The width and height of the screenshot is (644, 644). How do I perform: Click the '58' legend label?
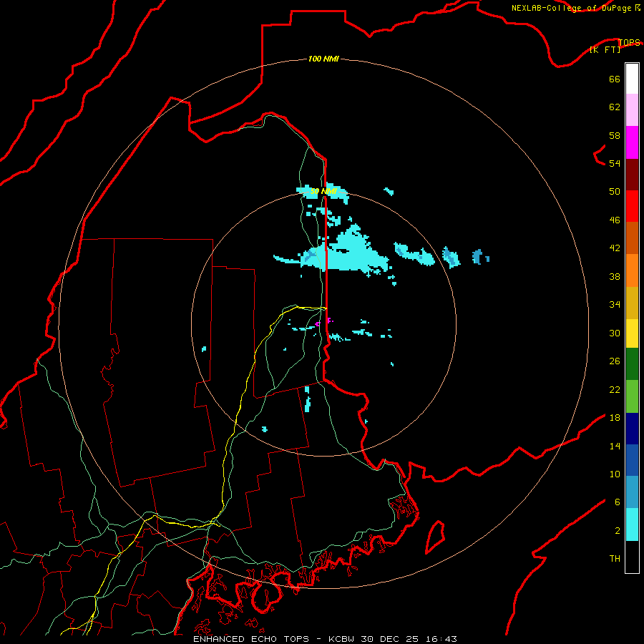[x=615, y=135]
